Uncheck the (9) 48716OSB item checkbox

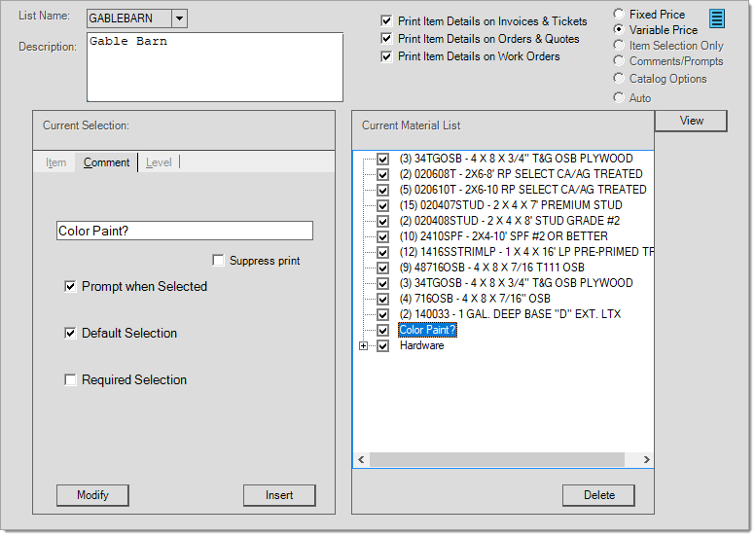pos(382,268)
